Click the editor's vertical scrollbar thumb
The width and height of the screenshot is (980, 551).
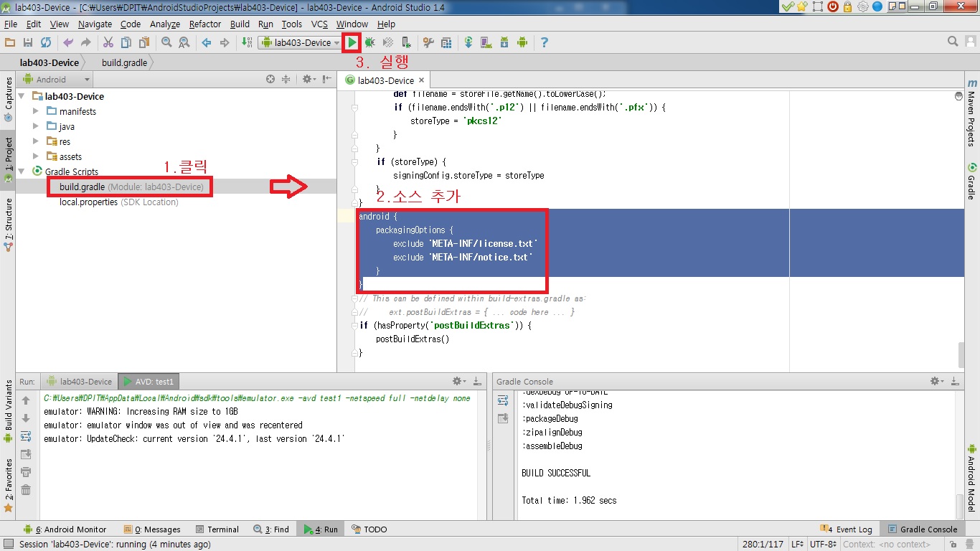coord(961,354)
